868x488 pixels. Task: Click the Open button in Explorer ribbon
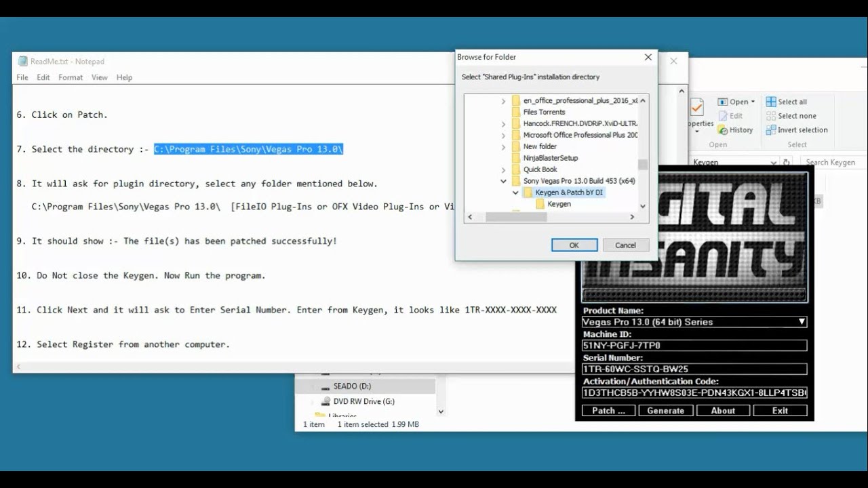(x=736, y=102)
